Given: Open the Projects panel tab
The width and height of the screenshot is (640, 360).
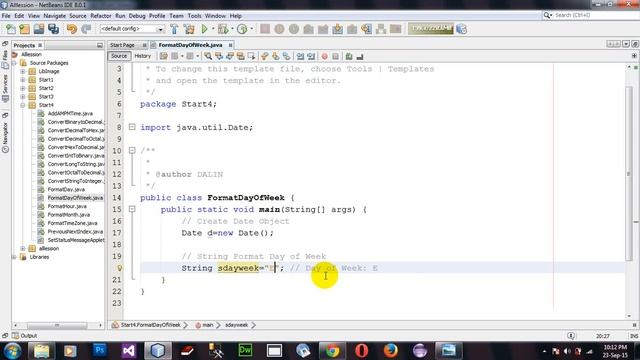Looking at the screenshot, I should [24, 45].
